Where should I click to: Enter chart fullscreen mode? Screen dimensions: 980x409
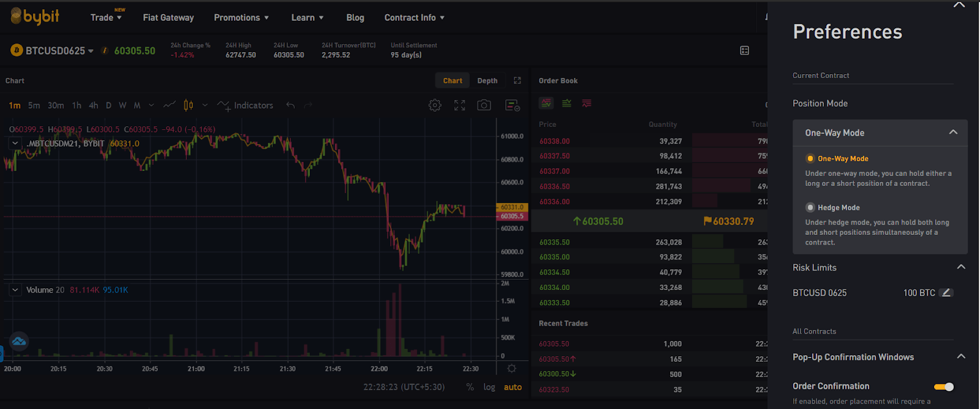point(460,105)
